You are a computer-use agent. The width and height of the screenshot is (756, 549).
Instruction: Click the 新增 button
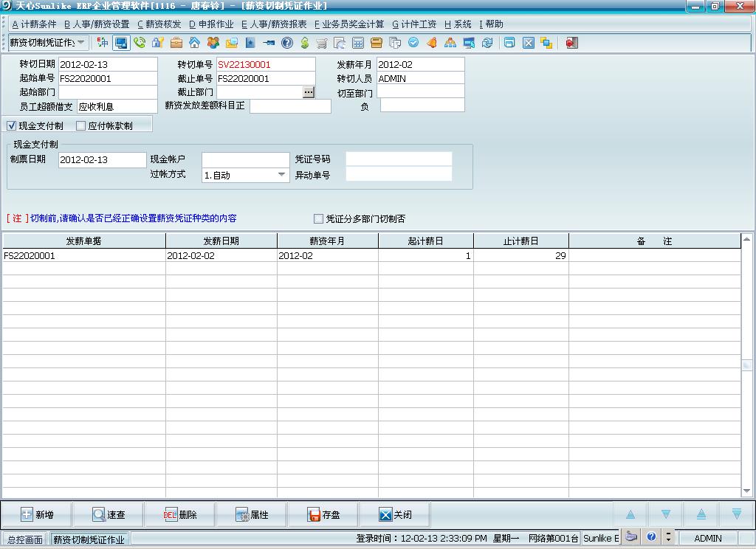point(37,515)
